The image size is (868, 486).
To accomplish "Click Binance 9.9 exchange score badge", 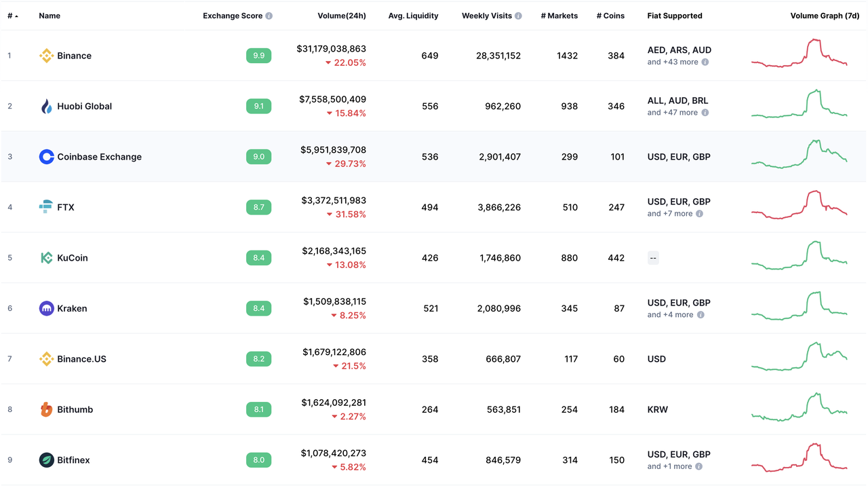I will 258,56.
